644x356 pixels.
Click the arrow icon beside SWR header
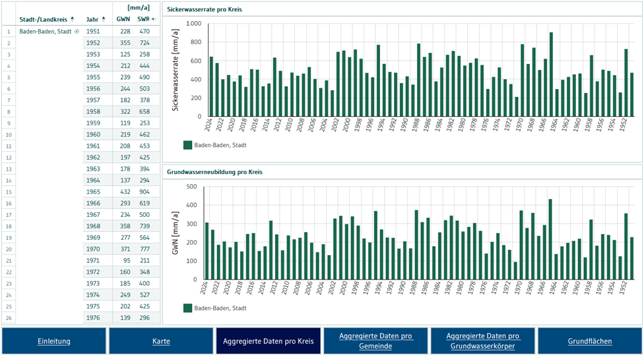coord(154,19)
